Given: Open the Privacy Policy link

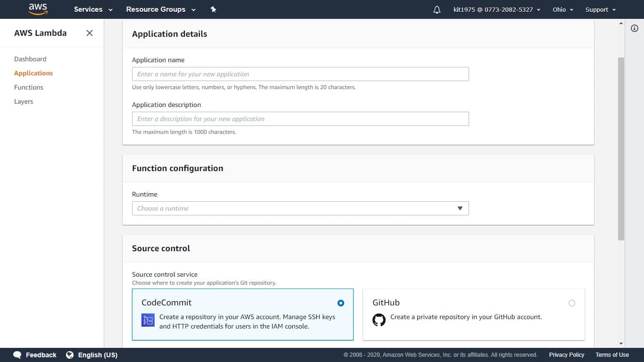Looking at the screenshot, I should point(567,355).
